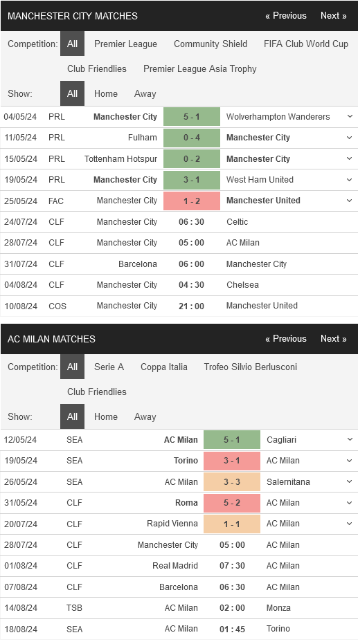Open Trofeo Silvio Berlusconi filter

click(250, 367)
